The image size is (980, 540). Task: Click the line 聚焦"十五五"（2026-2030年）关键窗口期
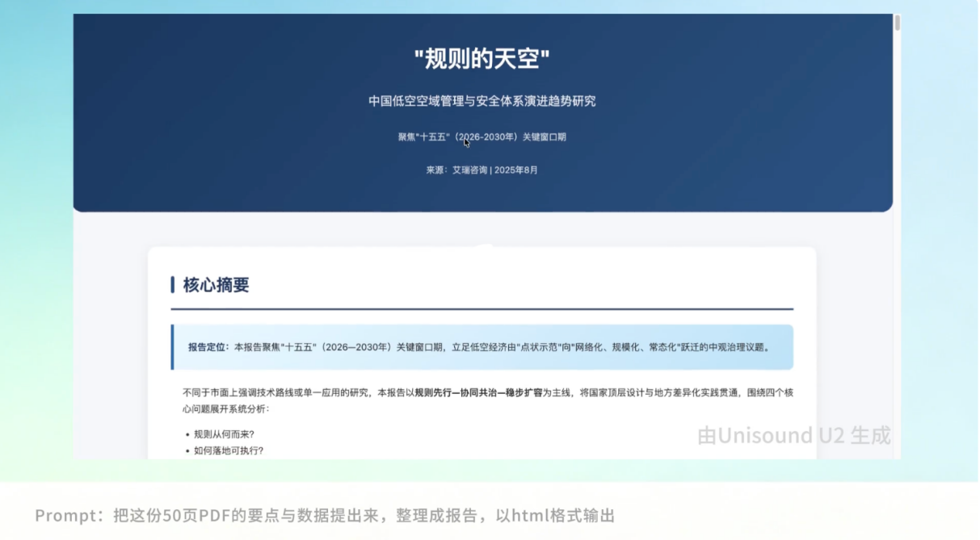coord(482,137)
